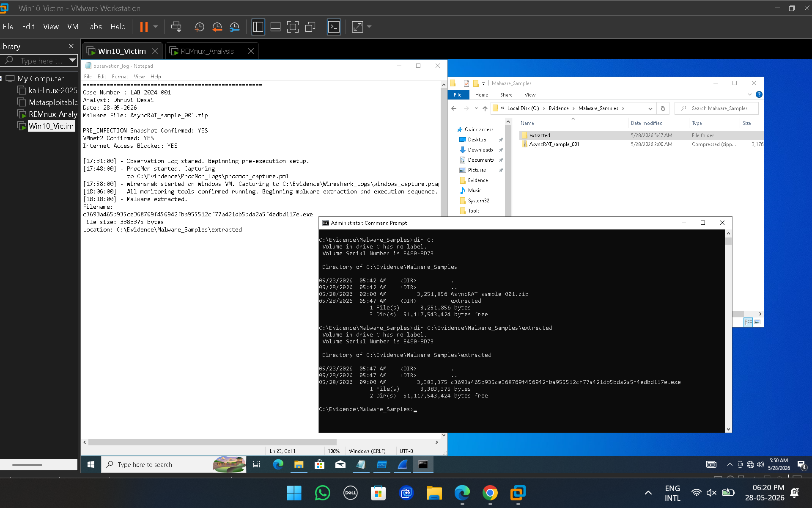The height and width of the screenshot is (508, 812).
Task: Open the VMware VM menu
Action: point(73,27)
